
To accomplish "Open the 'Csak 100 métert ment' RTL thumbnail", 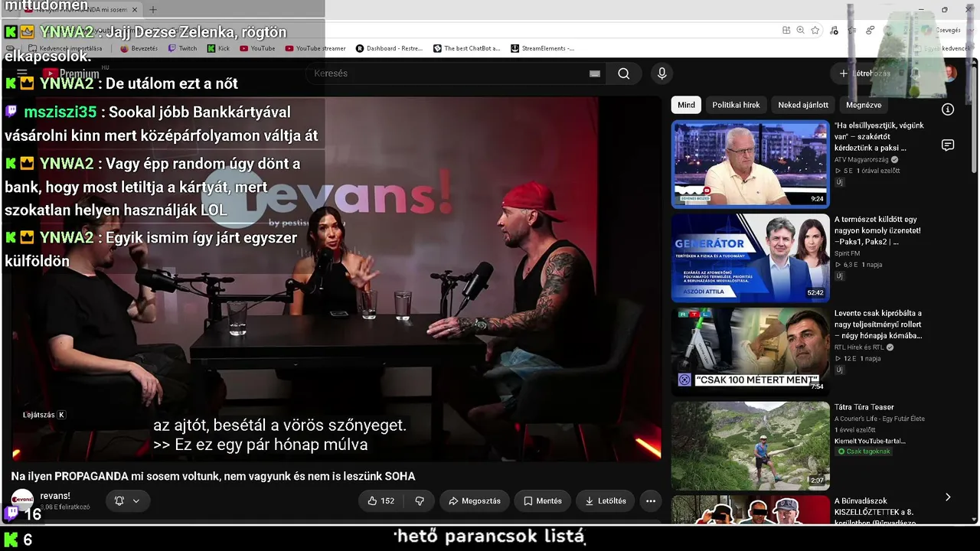I will pyautogui.click(x=750, y=351).
